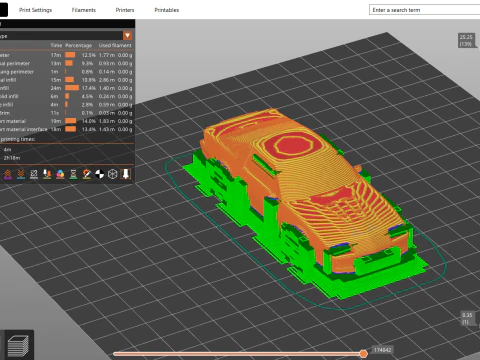Image resolution: width=480 pixels, height=360 pixels.
Task: Toggle the seams visibility icon
Action: tap(34, 174)
